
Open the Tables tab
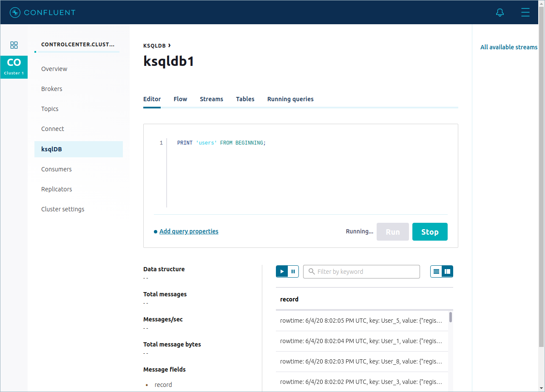pos(245,99)
